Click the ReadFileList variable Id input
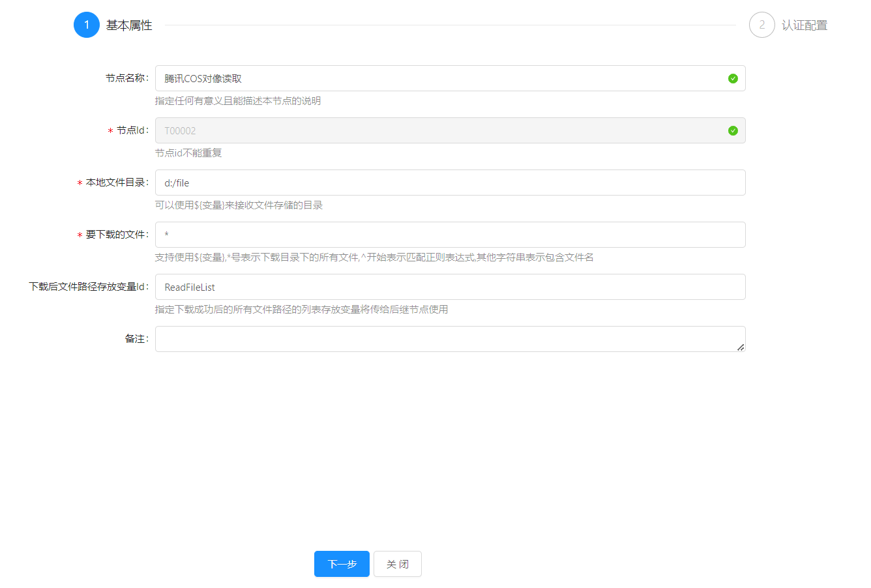871x588 pixels. pyautogui.click(x=450, y=287)
